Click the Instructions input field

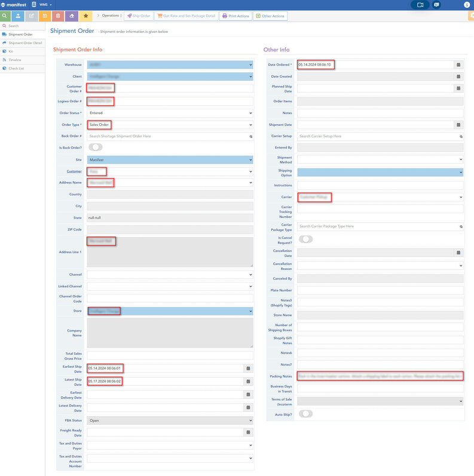[380, 185]
